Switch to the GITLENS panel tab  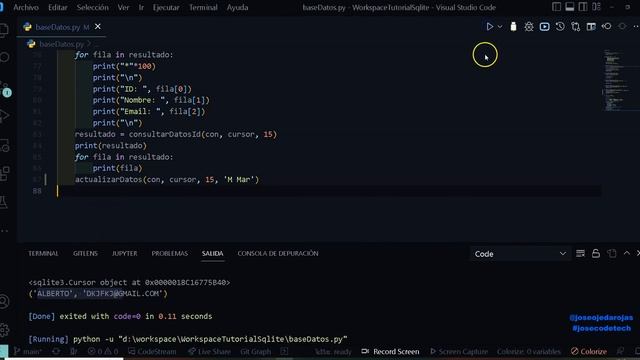tap(85, 253)
